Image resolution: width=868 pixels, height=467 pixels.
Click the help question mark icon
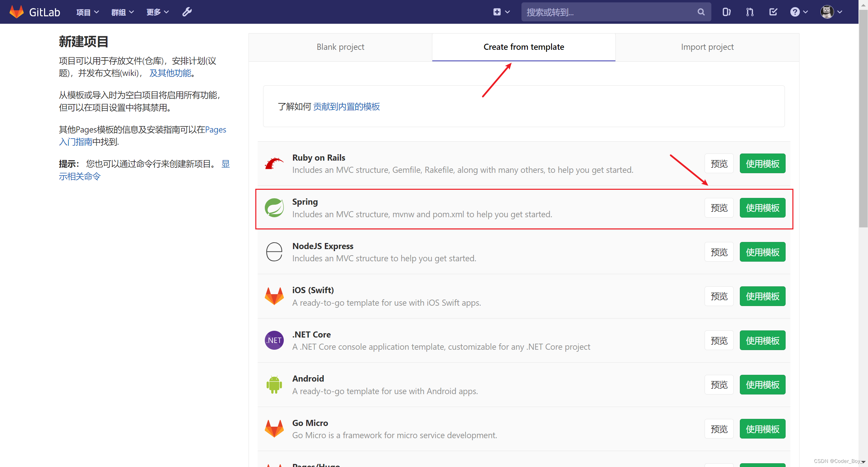pos(795,12)
